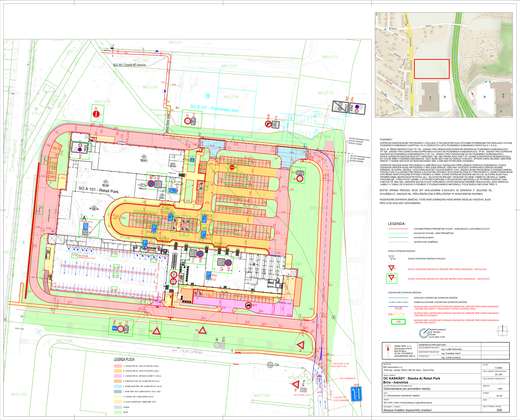520x420 pixels.
Task: Select the gray existing P4 symbol in legend
Action: (391, 258)
